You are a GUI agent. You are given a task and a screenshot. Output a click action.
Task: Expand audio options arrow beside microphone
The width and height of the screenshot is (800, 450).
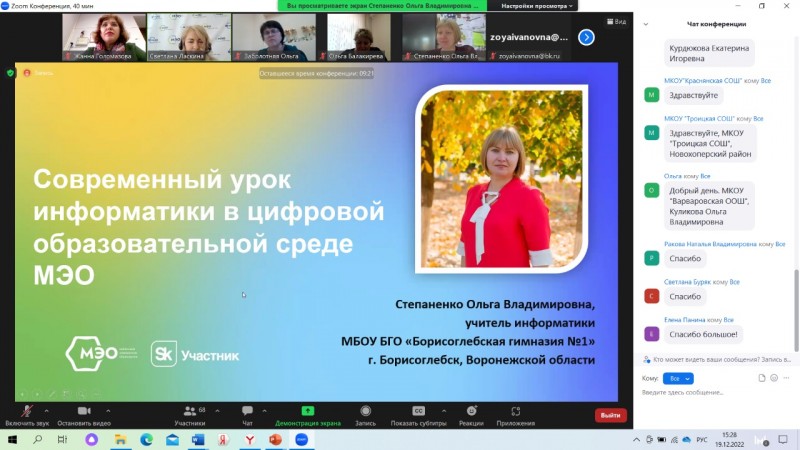(47, 409)
